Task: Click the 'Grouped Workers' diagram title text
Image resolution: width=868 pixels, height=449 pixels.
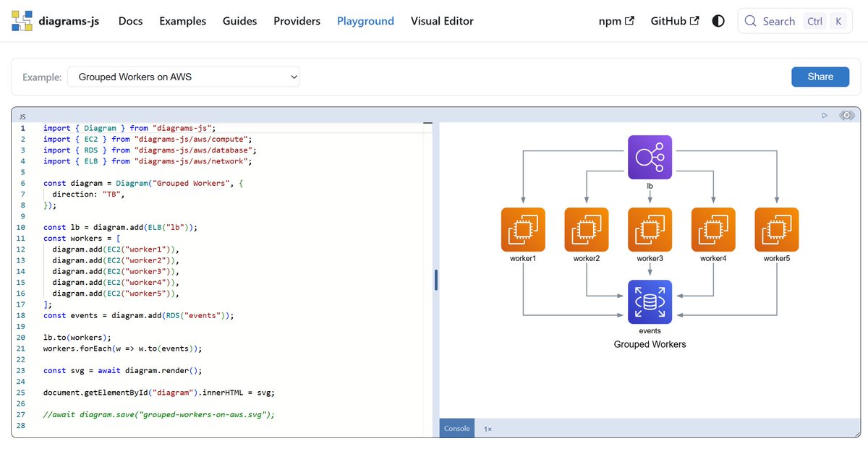Action: click(x=650, y=344)
